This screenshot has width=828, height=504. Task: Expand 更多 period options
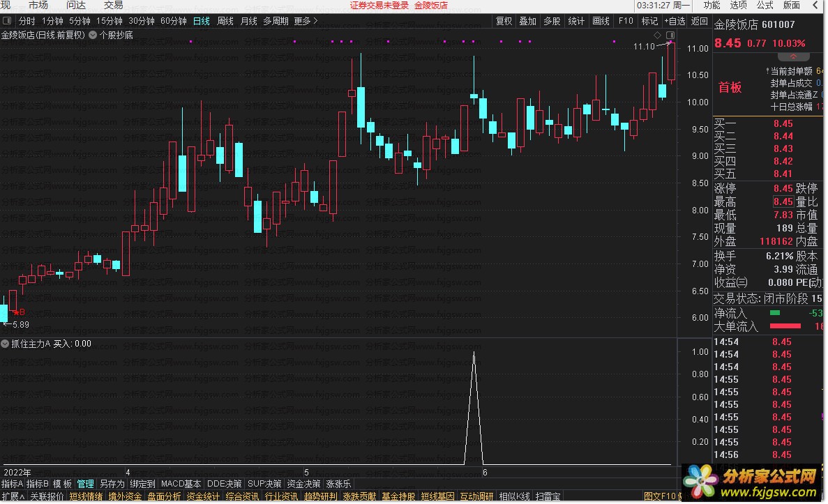pyautogui.click(x=306, y=21)
